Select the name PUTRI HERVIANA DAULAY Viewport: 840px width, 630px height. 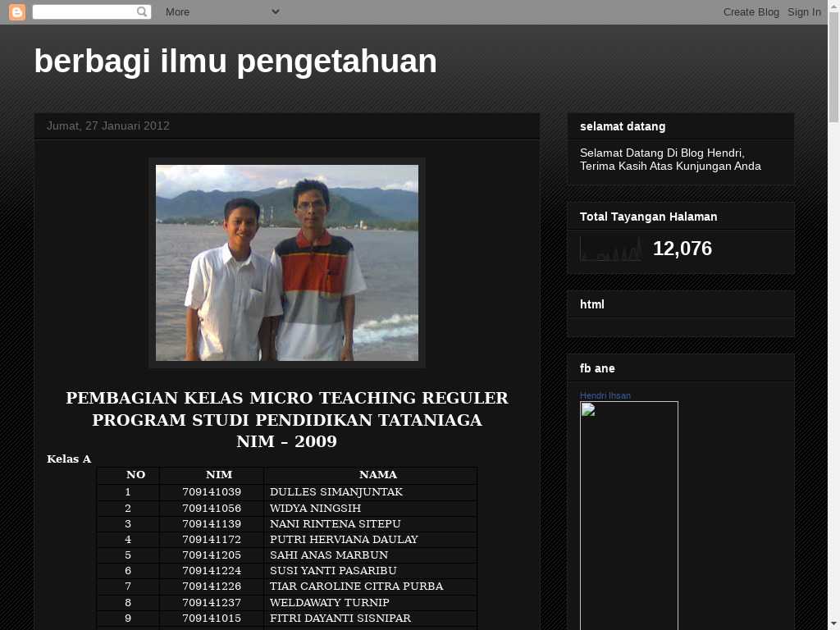click(344, 540)
